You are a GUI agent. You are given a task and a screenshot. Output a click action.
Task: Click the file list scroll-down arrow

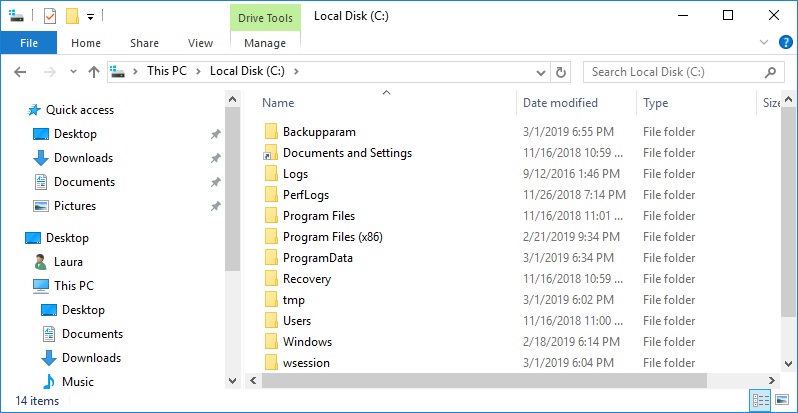788,363
